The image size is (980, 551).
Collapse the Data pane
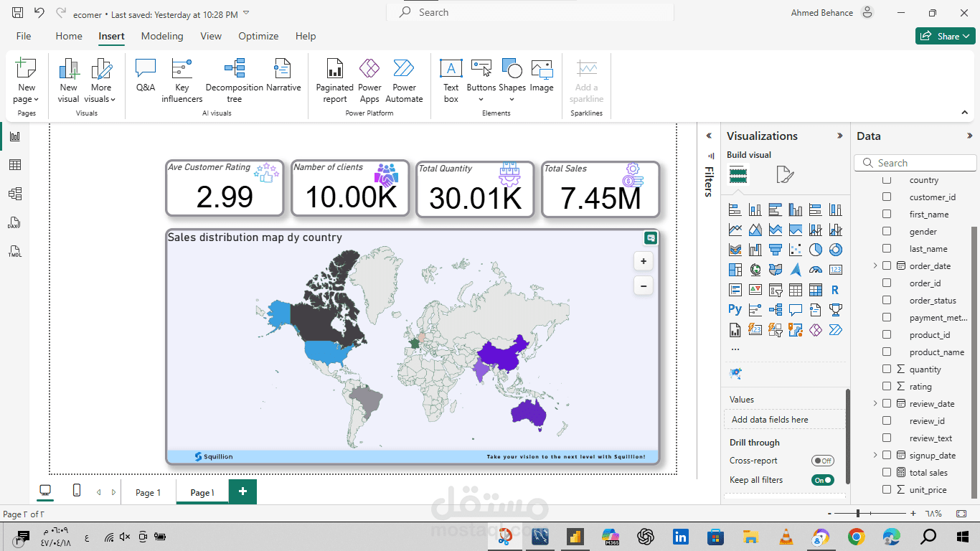point(970,136)
